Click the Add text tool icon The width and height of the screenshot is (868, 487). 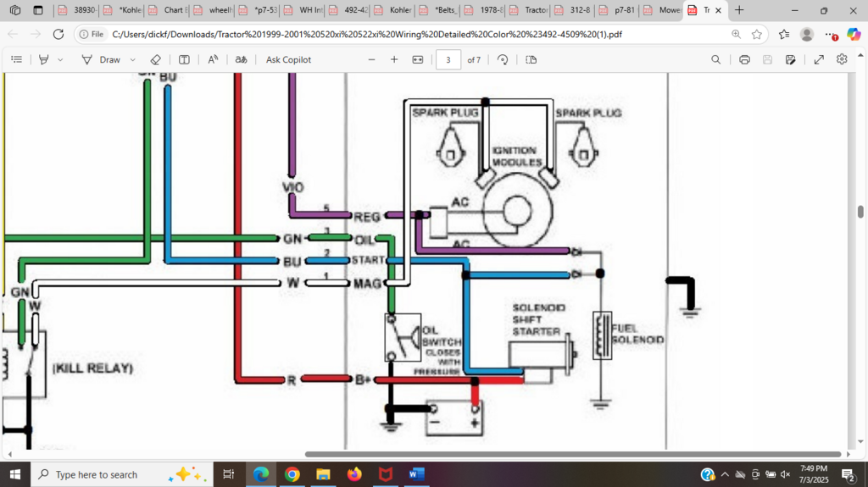184,60
